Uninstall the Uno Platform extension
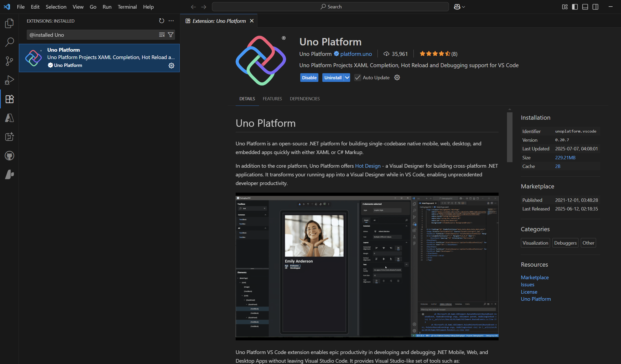Viewport: 621px width, 364px height. point(333,77)
